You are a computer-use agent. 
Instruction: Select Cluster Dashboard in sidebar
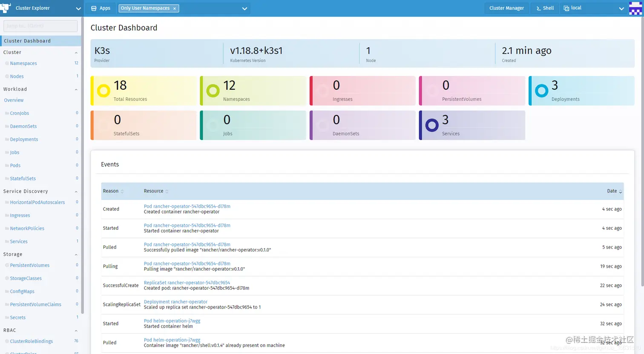click(x=40, y=41)
